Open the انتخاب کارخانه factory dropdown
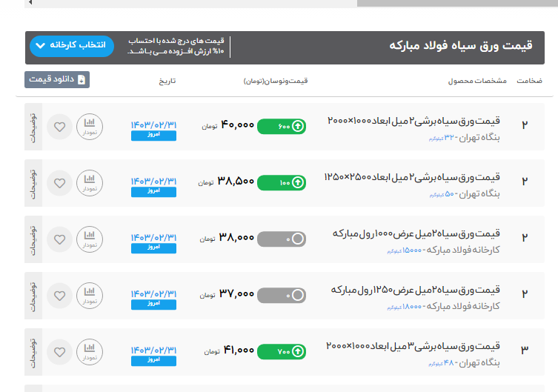The width and height of the screenshot is (558, 392). [x=72, y=46]
